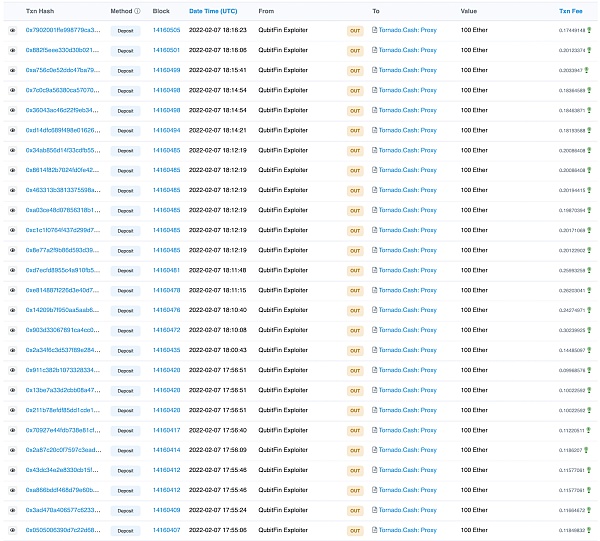Click the eye icon for transaction 0x7902001f
This screenshot has width=600, height=541.
(x=13, y=30)
